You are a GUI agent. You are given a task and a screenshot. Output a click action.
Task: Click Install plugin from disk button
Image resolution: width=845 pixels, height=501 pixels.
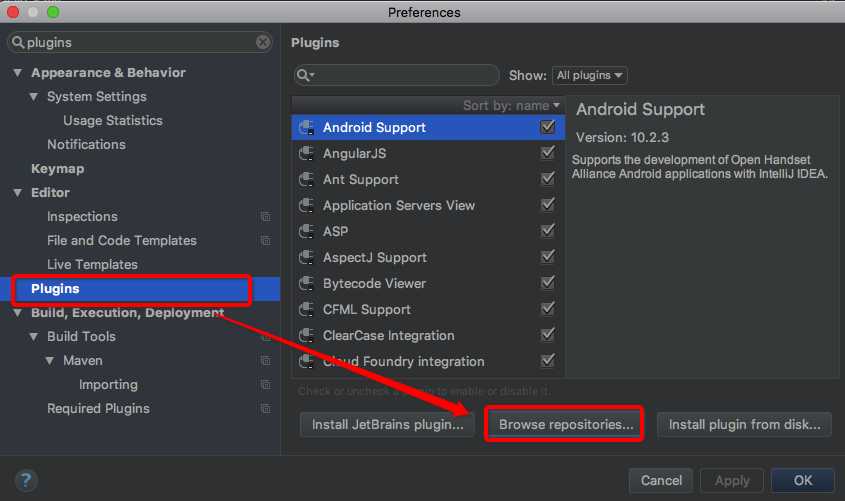pos(744,425)
